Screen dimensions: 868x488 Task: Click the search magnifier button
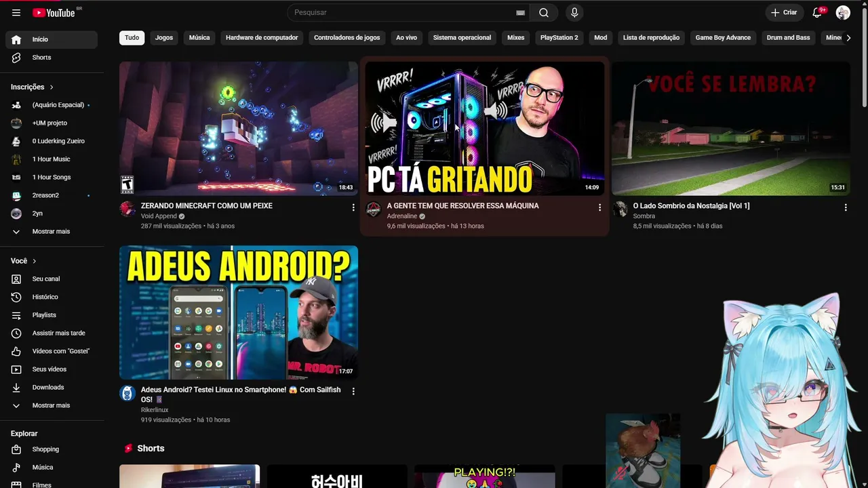[544, 13]
